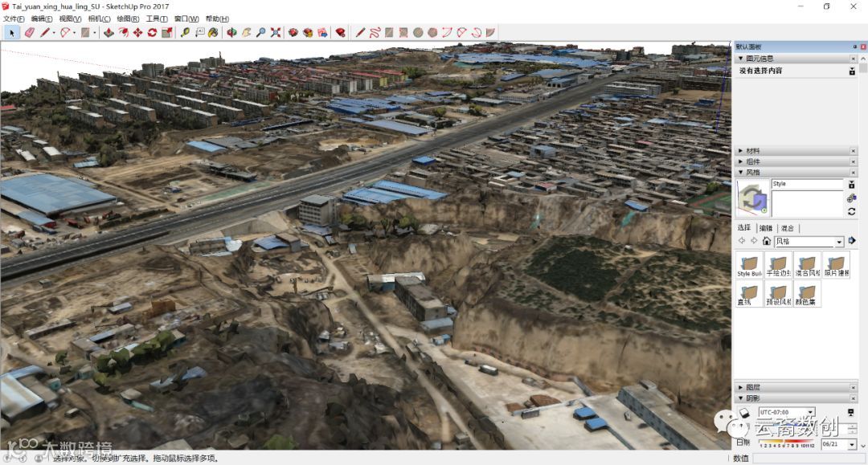
Task: Click create new style icon
Action: pyautogui.click(x=851, y=198)
